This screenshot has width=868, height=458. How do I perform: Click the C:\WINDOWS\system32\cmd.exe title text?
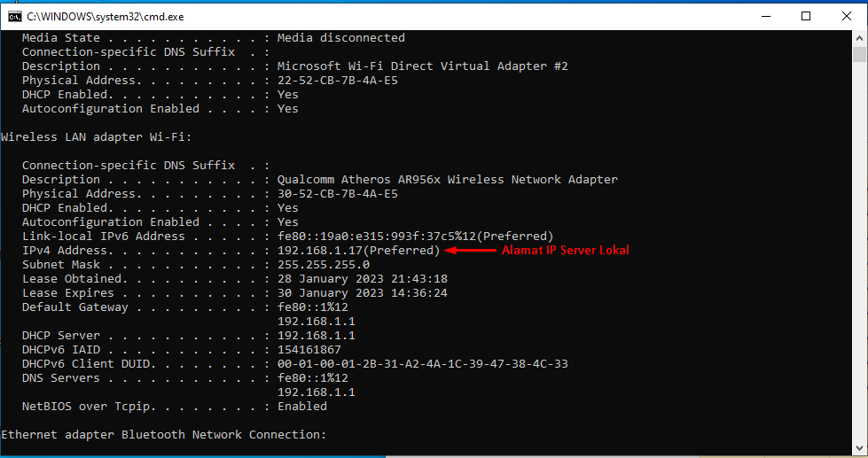(x=106, y=17)
